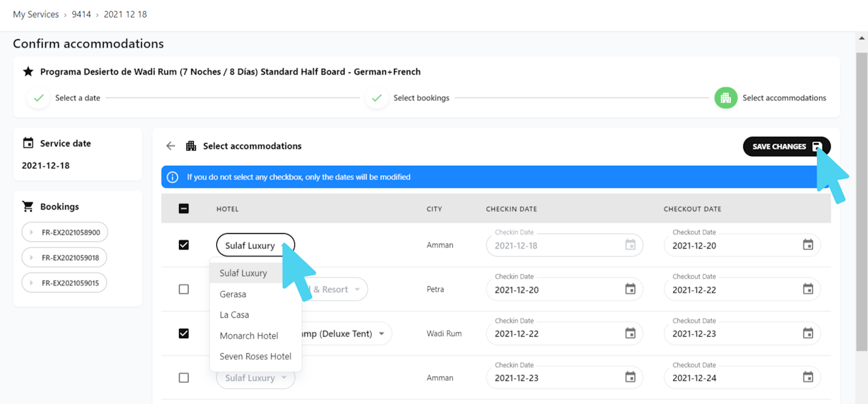This screenshot has width=868, height=404.
Task: Check the Petra hotel row checkbox
Action: point(184,289)
